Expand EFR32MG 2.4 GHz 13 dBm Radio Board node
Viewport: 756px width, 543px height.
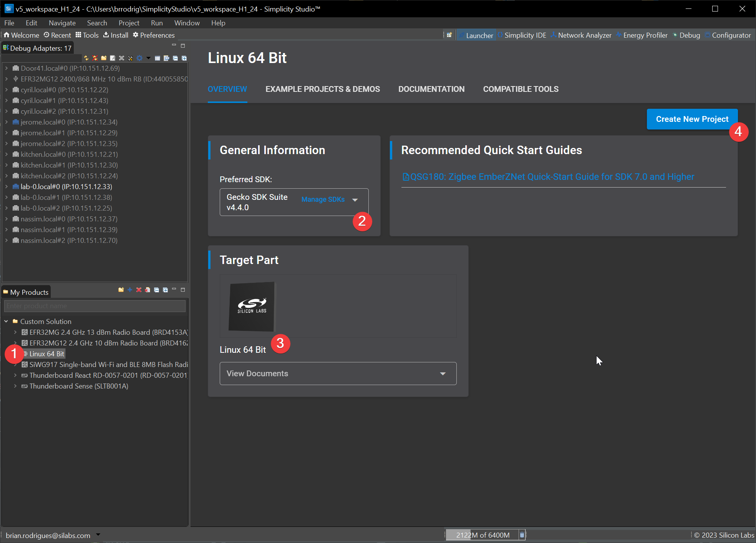point(15,332)
